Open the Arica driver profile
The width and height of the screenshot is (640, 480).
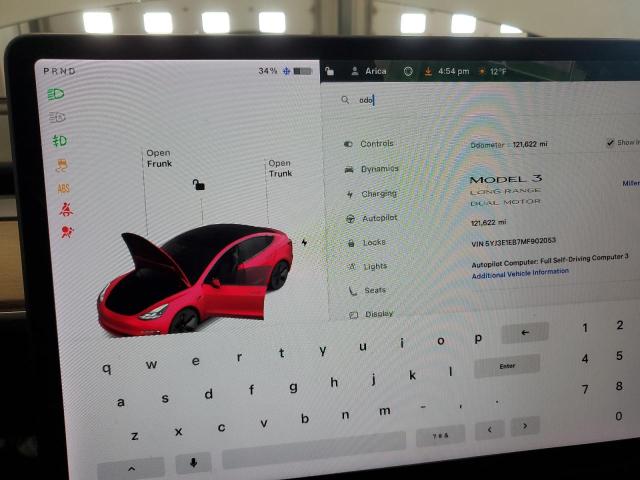[369, 71]
